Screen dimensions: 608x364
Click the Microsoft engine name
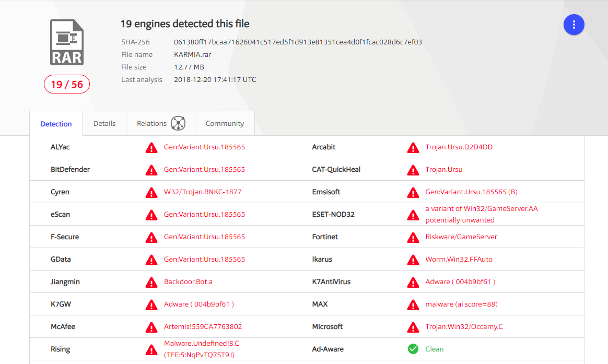point(328,327)
